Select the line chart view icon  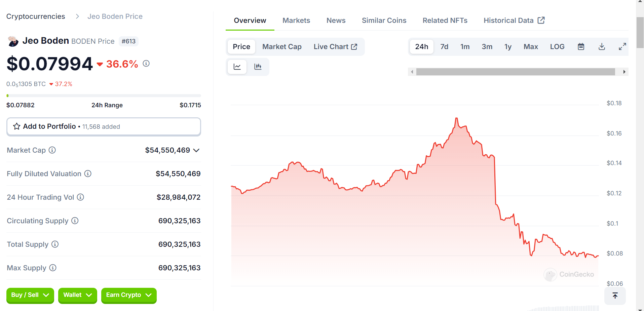coord(237,67)
